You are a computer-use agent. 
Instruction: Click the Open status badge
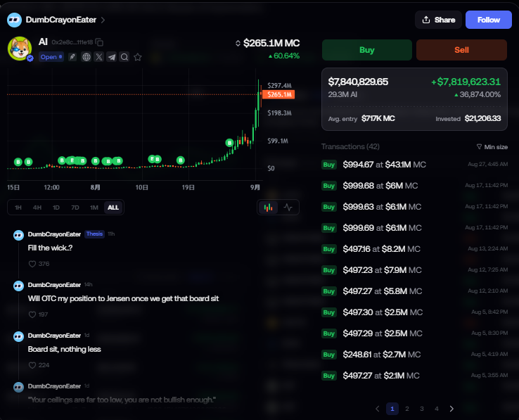coord(51,57)
